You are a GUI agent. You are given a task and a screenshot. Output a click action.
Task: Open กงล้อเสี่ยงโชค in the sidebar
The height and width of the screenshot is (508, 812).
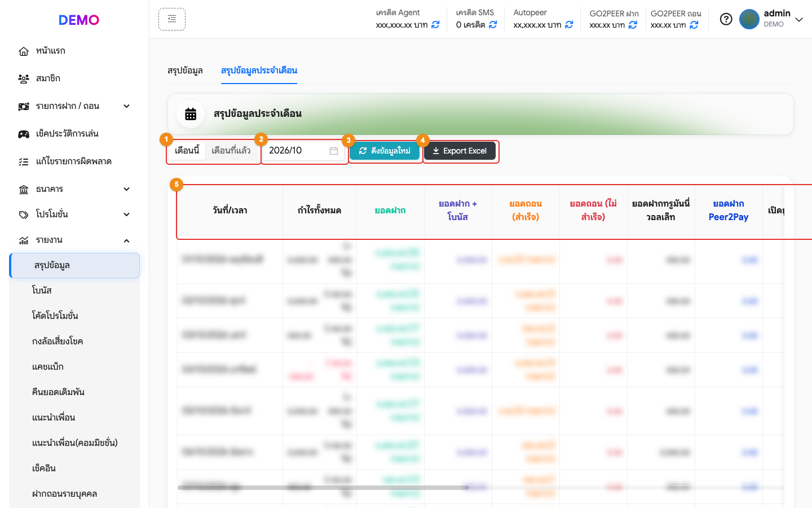tap(74, 341)
